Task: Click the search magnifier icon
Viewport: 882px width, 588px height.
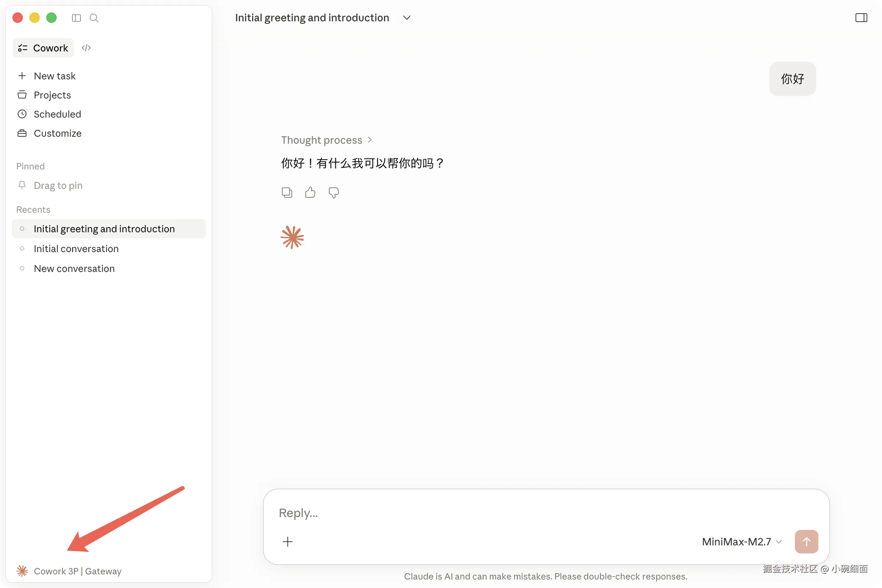Action: [x=94, y=18]
